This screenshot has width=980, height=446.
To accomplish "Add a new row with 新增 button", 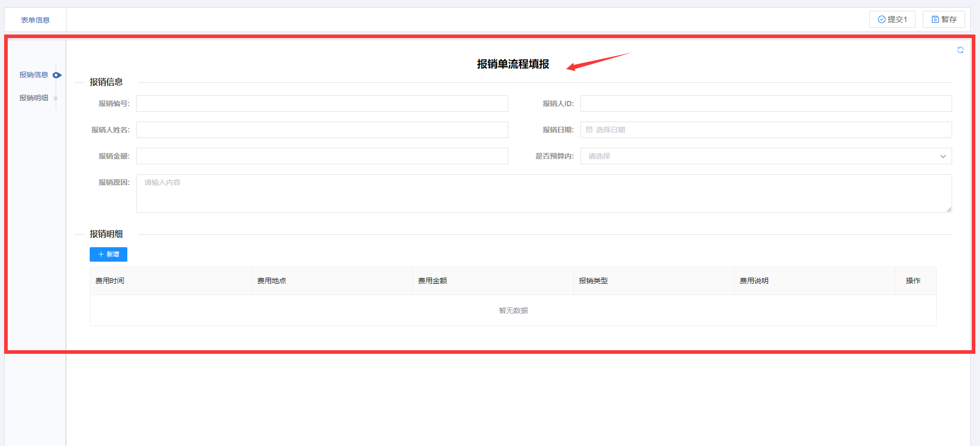I will [x=108, y=254].
